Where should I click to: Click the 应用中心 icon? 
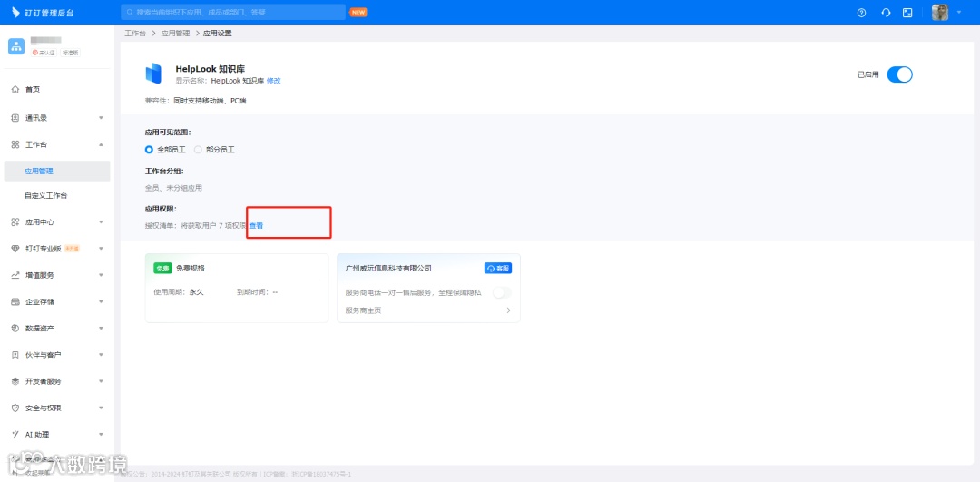(x=15, y=221)
